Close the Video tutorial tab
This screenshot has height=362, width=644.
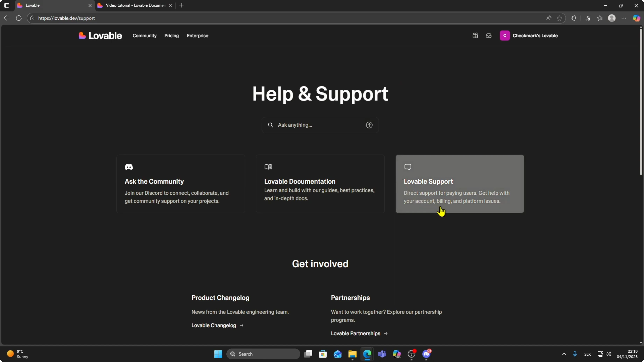click(x=170, y=5)
